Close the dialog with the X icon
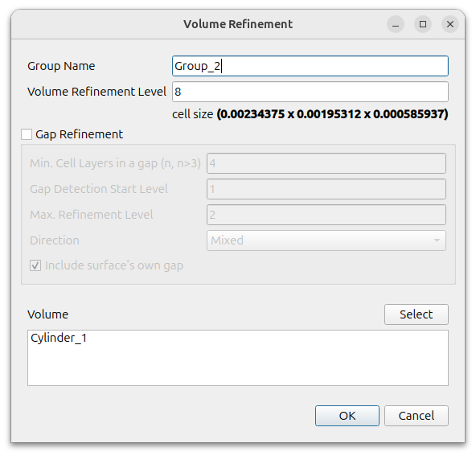The height and width of the screenshot is (456, 476). 450,24
